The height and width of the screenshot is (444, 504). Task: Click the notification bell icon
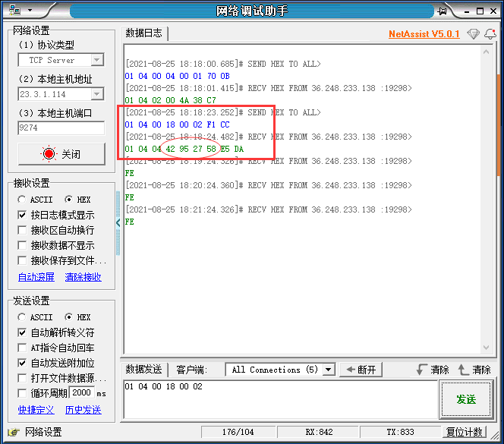(490, 34)
